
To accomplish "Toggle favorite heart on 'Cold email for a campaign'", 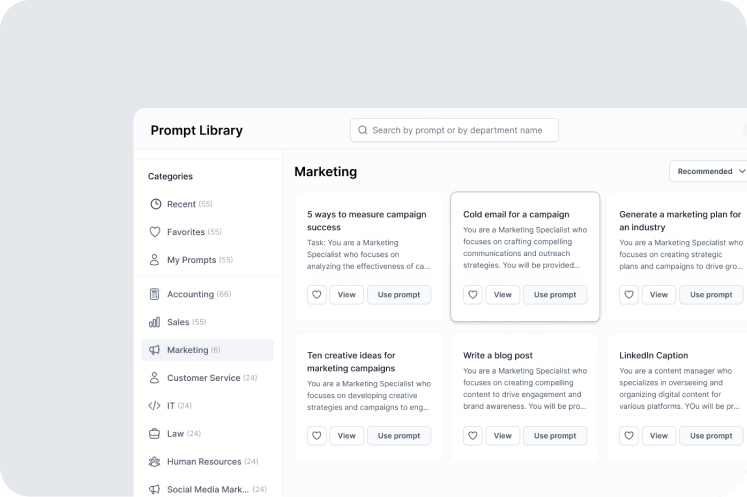I will (x=473, y=295).
